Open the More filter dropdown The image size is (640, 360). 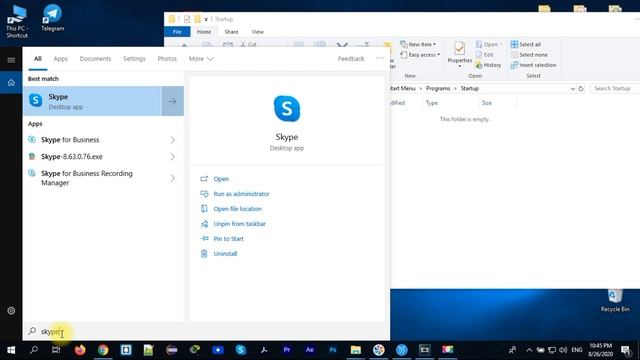click(x=201, y=59)
